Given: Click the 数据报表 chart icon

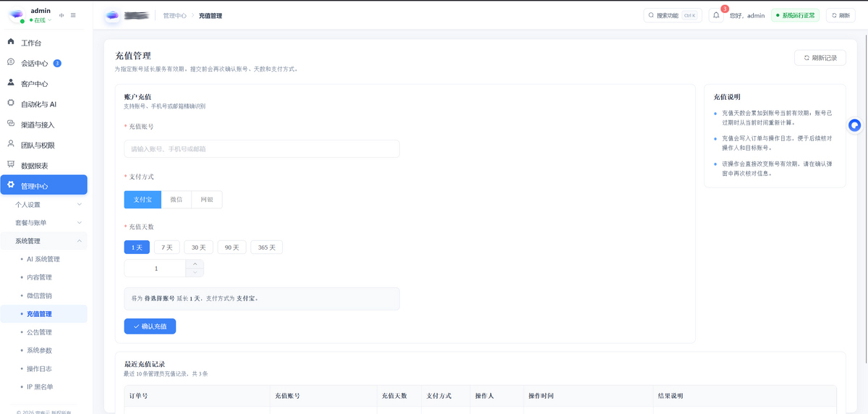Looking at the screenshot, I should coord(11,164).
